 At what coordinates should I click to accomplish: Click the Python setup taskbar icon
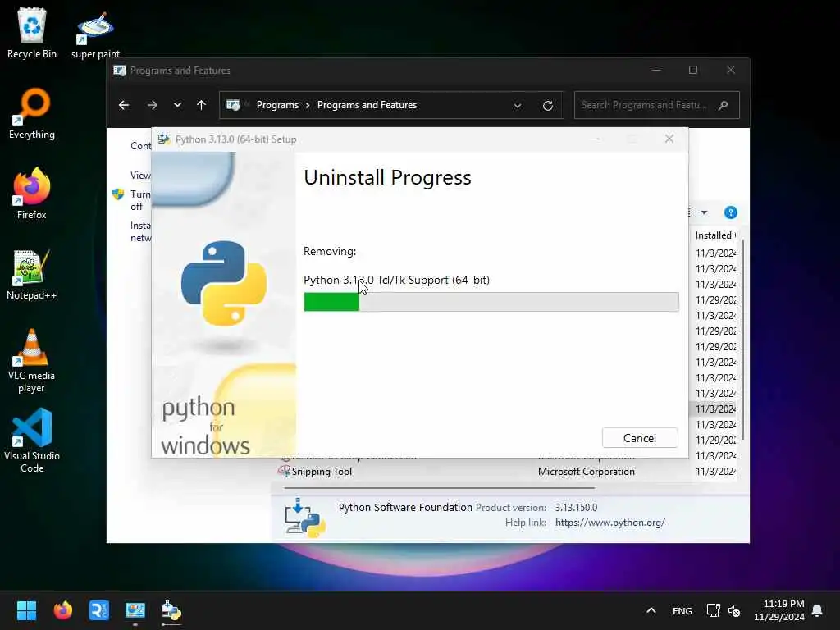click(x=171, y=610)
